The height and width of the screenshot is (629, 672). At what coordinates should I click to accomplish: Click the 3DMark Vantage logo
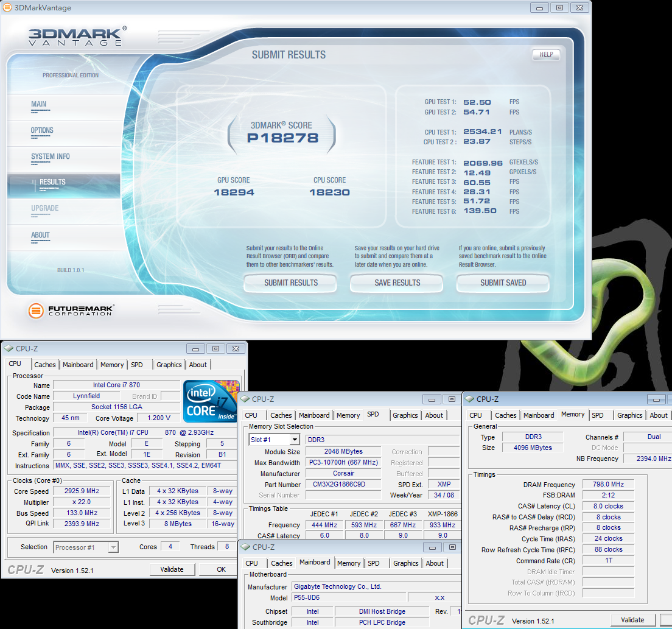click(77, 37)
